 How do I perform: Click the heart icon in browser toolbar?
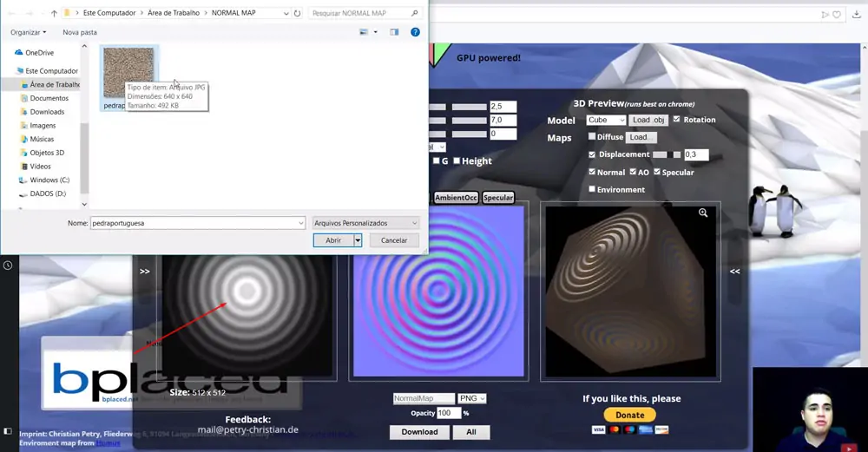pos(837,15)
